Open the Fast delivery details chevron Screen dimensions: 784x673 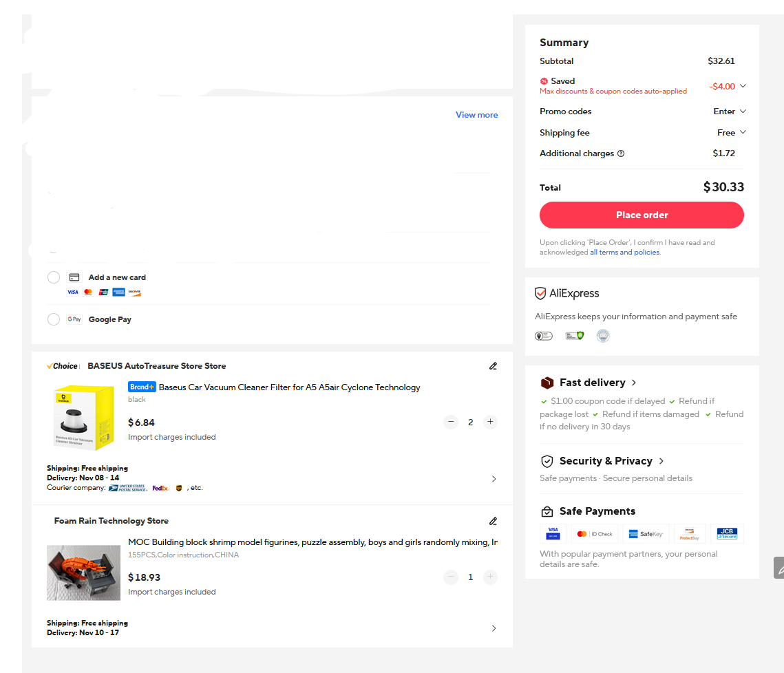[x=634, y=383]
